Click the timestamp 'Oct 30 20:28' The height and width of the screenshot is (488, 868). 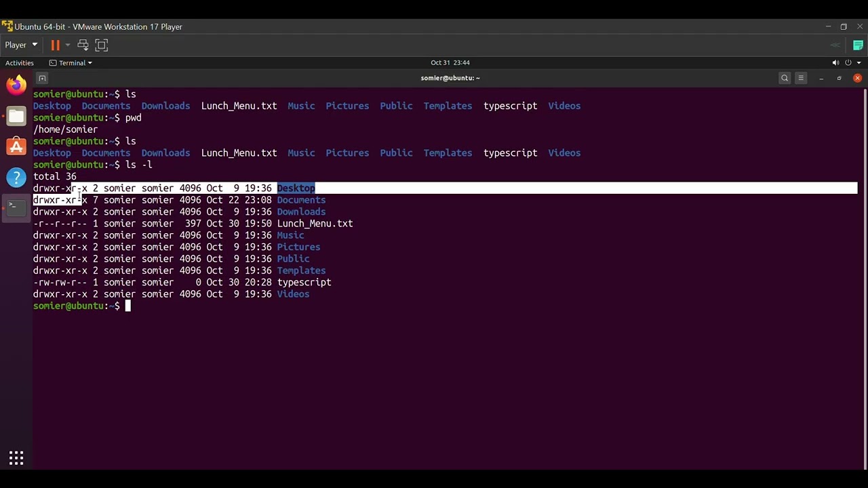[x=239, y=282]
